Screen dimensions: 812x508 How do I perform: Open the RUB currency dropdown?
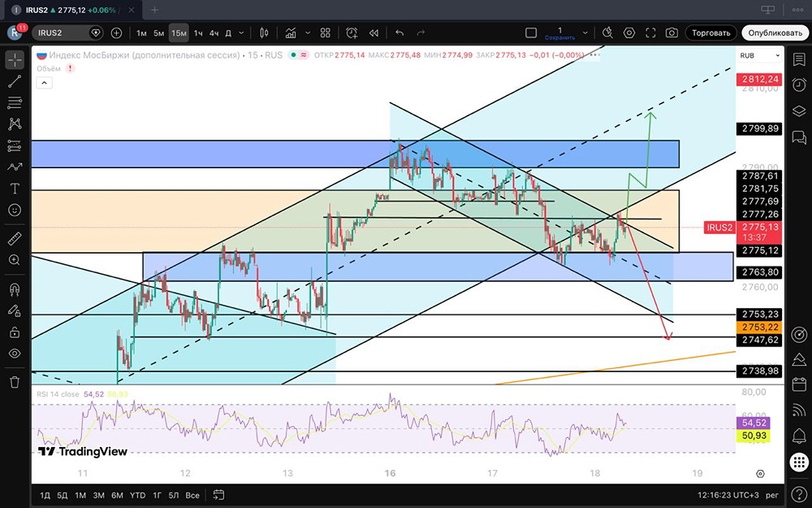[x=759, y=55]
